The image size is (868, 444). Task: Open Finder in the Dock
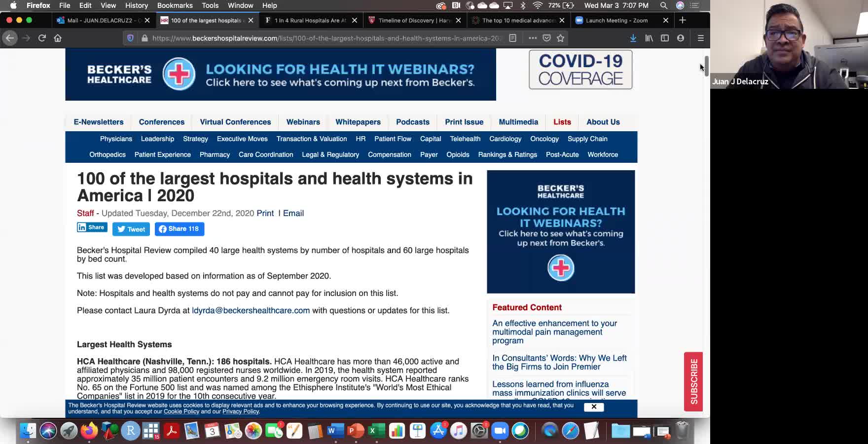tap(28, 431)
